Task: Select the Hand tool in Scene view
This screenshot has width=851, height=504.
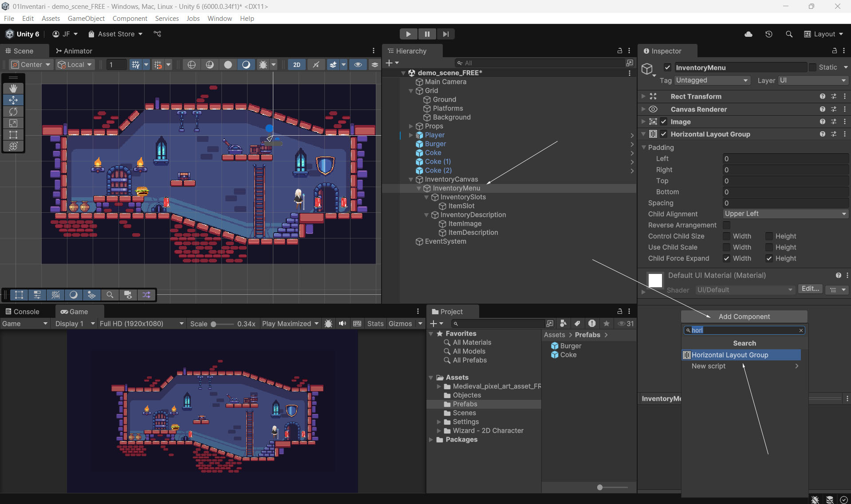Action: [x=13, y=88]
